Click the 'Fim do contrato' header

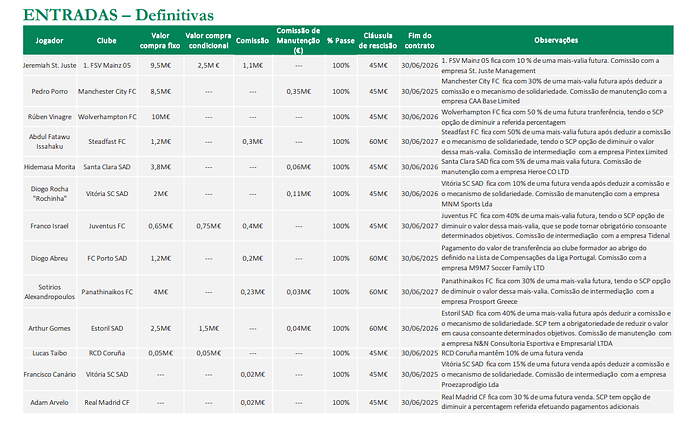419,40
